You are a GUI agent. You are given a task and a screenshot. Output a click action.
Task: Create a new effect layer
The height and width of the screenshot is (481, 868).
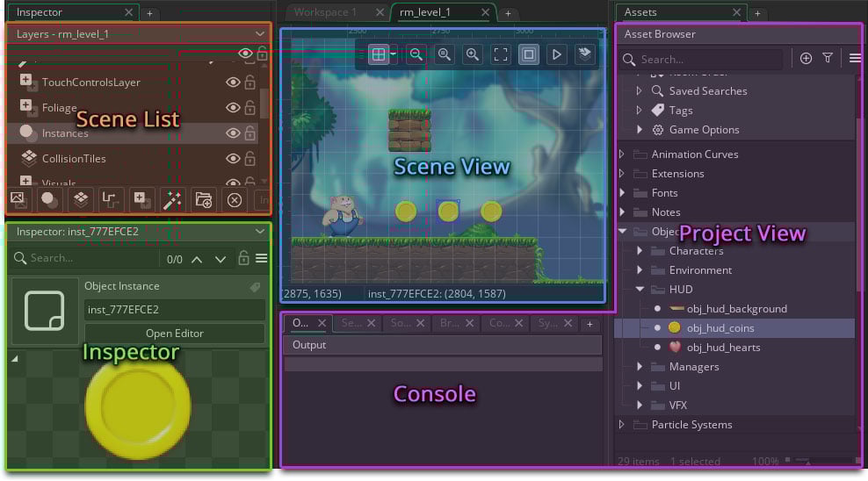tap(172, 199)
